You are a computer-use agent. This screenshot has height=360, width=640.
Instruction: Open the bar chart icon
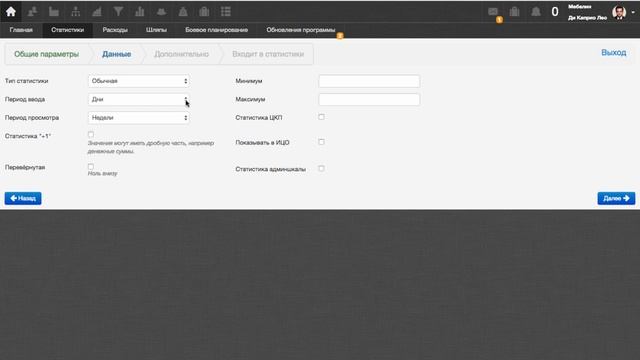[140, 12]
